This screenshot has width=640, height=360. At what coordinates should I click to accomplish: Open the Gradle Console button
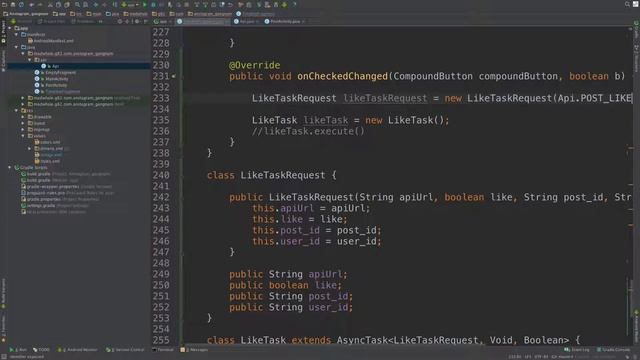pyautogui.click(x=613, y=350)
